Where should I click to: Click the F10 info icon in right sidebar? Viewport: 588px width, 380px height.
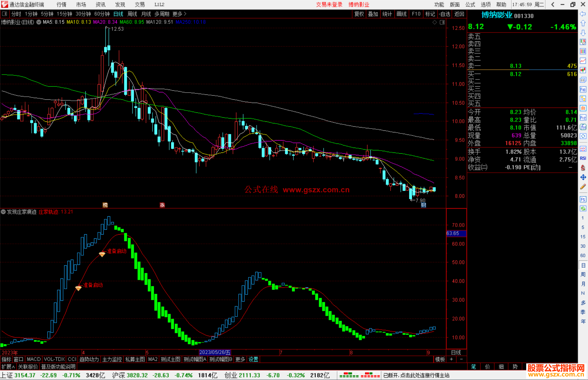click(583, 89)
